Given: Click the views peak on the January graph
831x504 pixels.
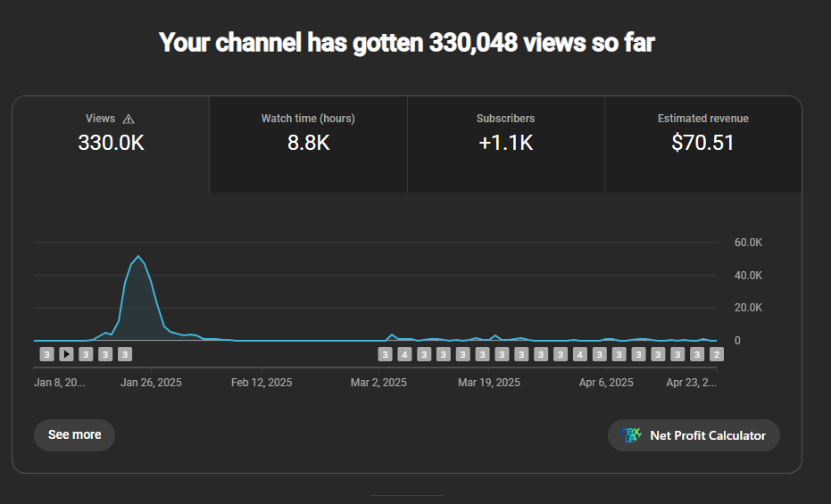Looking at the screenshot, I should (x=138, y=257).
